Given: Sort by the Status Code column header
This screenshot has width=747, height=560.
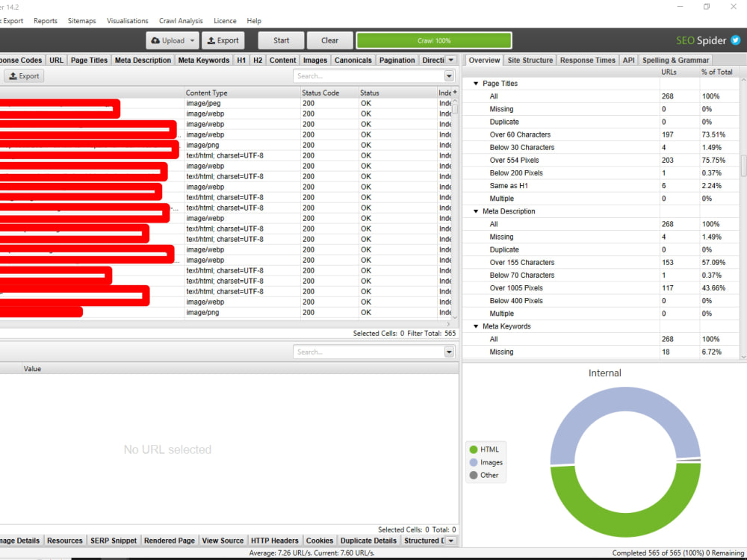Looking at the screenshot, I should tap(329, 93).
